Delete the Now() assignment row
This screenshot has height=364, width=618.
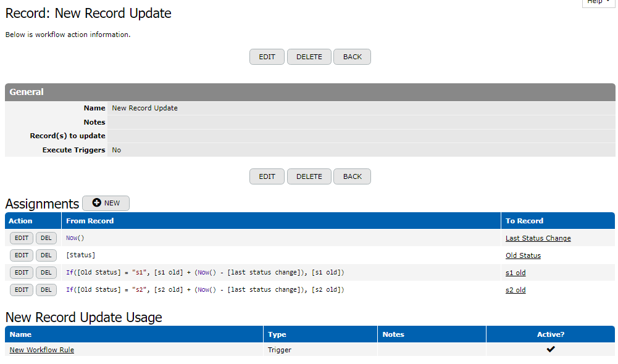46,238
